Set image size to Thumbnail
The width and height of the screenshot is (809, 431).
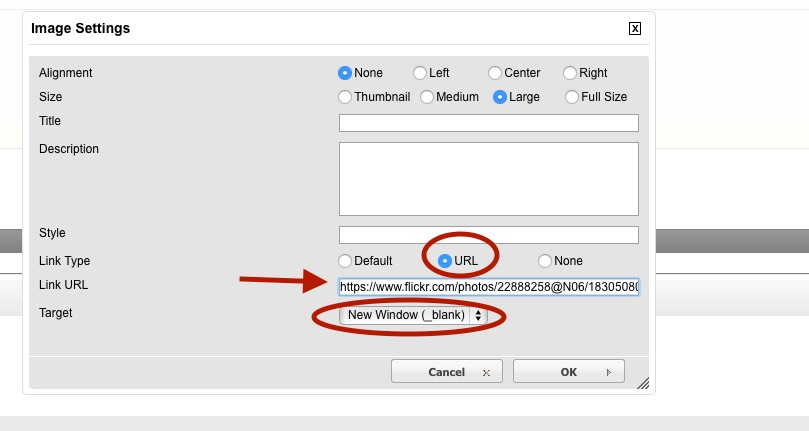(x=345, y=97)
